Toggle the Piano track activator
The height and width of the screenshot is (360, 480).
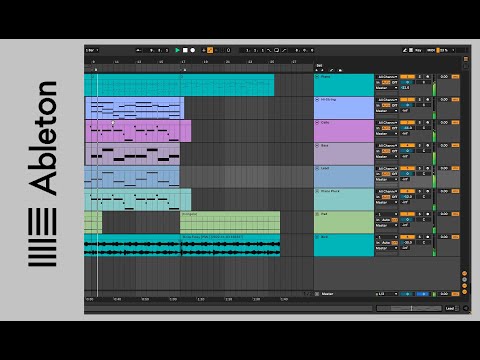(407, 77)
